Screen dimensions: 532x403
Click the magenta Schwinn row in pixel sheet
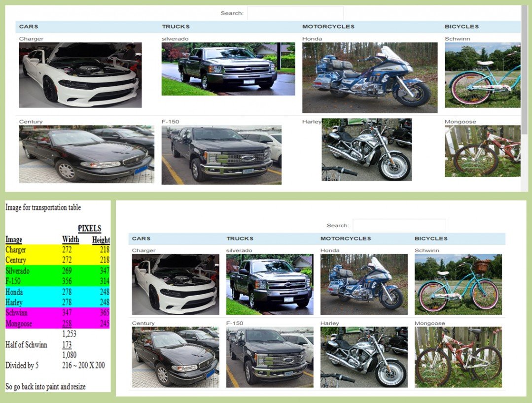(57, 312)
